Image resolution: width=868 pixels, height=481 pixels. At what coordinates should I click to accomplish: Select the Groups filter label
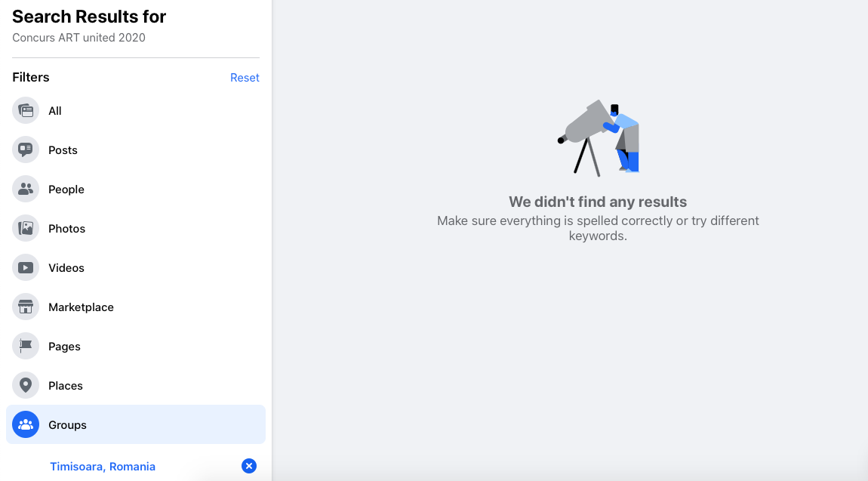(67, 425)
